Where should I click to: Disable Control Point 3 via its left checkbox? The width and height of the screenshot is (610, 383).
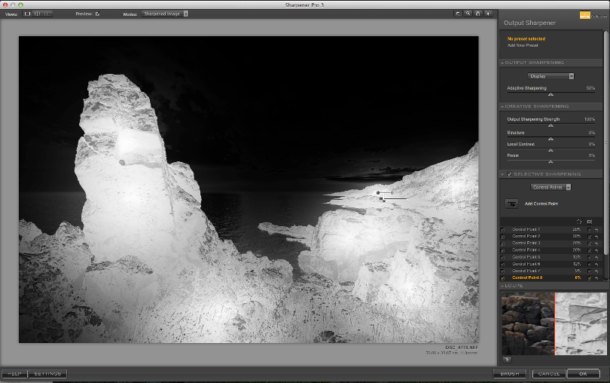click(x=503, y=243)
